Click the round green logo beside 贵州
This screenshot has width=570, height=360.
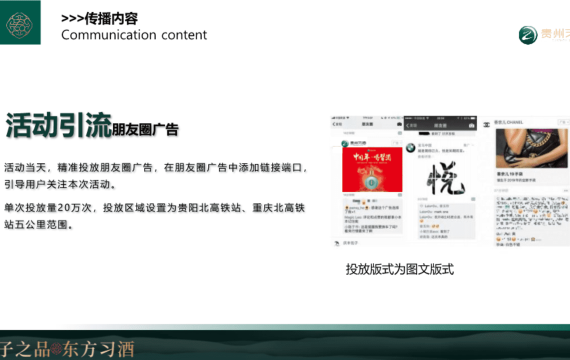click(528, 35)
